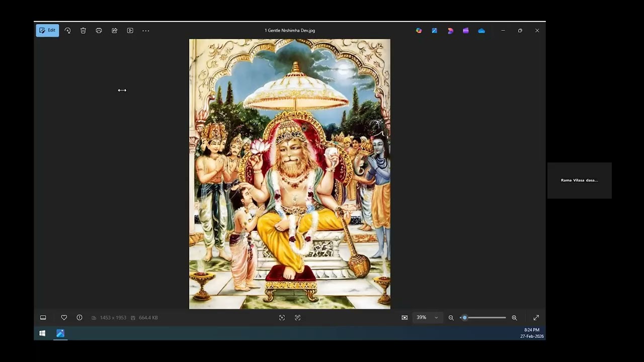644x362 pixels.
Task: Click the Rama Vilasa dasa participant tile
Action: pos(580,180)
